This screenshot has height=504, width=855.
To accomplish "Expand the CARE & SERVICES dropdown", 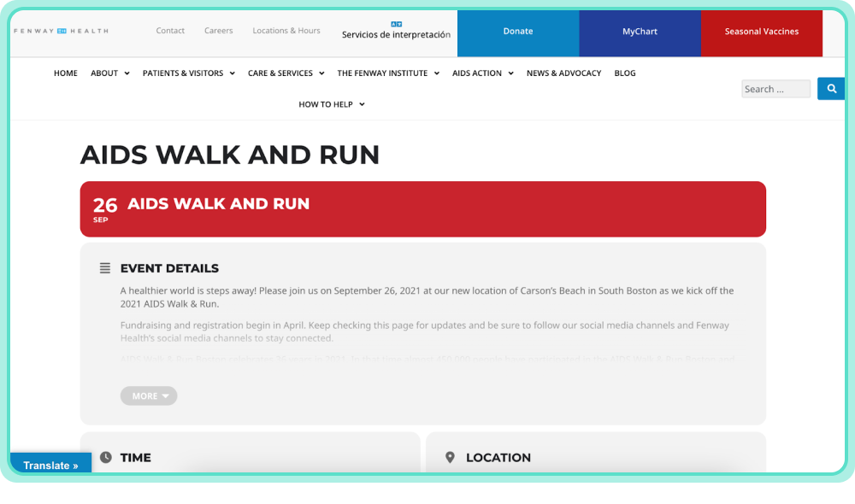I will [286, 73].
